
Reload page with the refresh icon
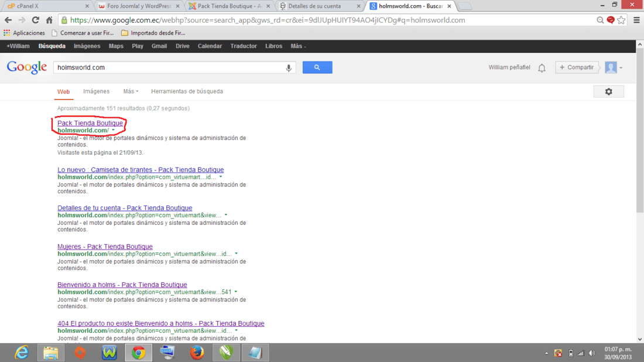36,20
